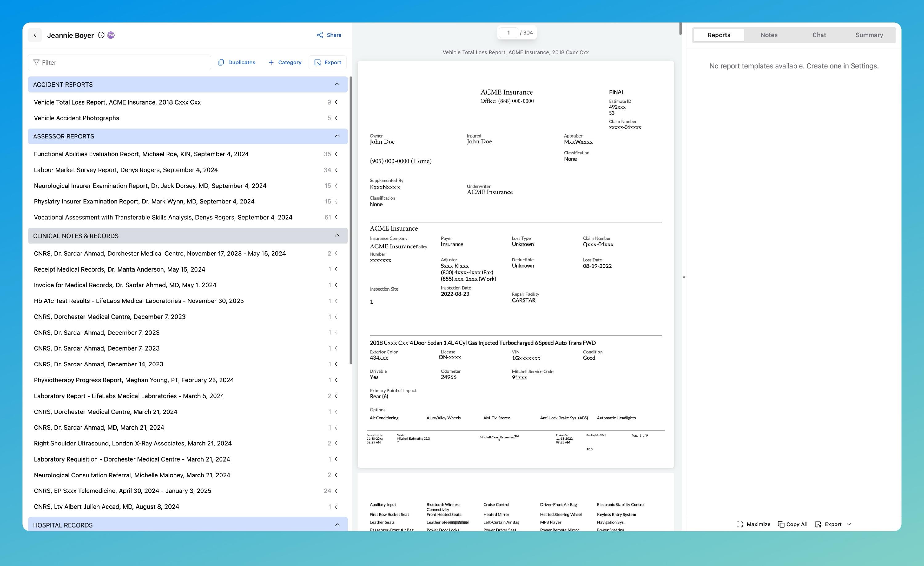Viewport: 924px width, 566px height.
Task: Open the Duplicates view
Action: click(x=237, y=62)
